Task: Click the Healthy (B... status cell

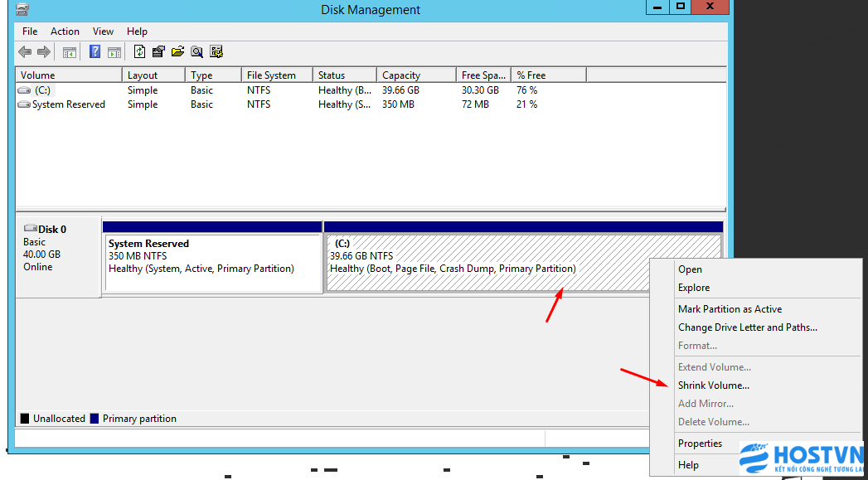Action: pos(345,90)
